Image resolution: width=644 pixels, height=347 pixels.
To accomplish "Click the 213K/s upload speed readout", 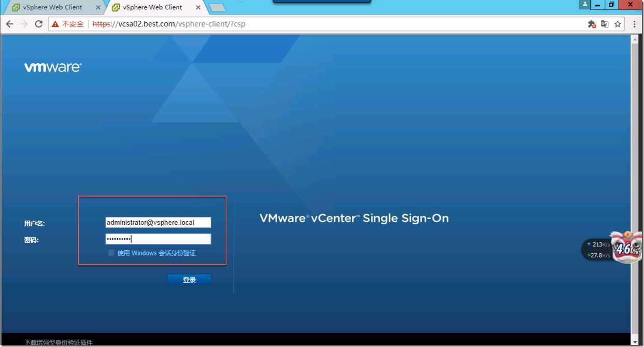I will (x=601, y=244).
